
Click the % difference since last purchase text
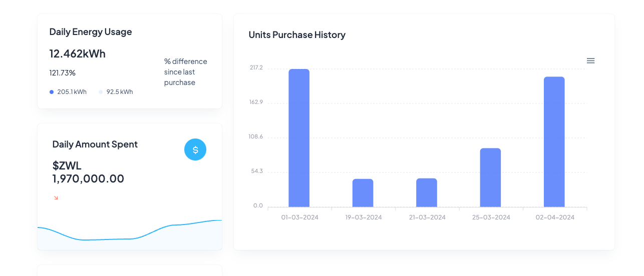pos(186,72)
